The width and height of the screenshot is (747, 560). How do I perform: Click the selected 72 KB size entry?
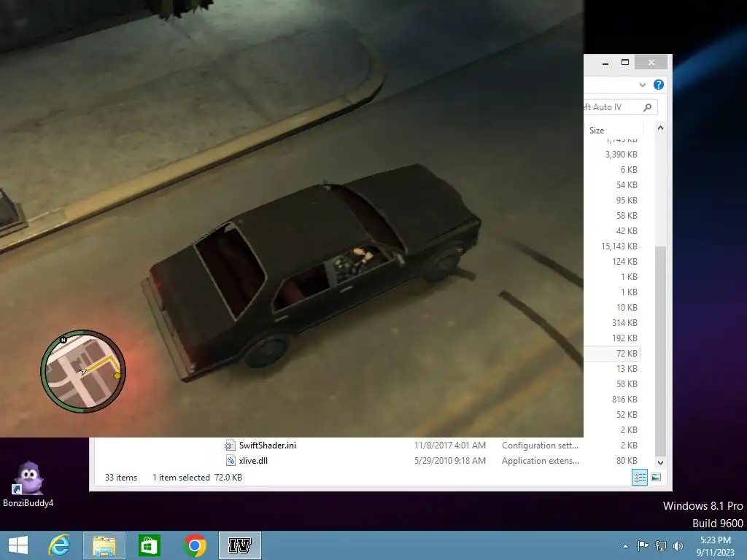(x=627, y=354)
